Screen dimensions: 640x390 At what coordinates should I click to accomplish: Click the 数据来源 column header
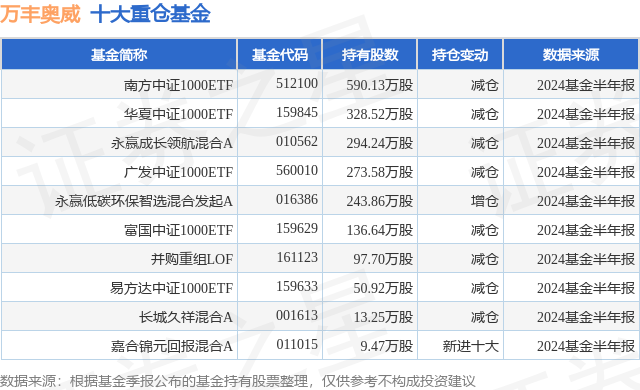(571, 54)
